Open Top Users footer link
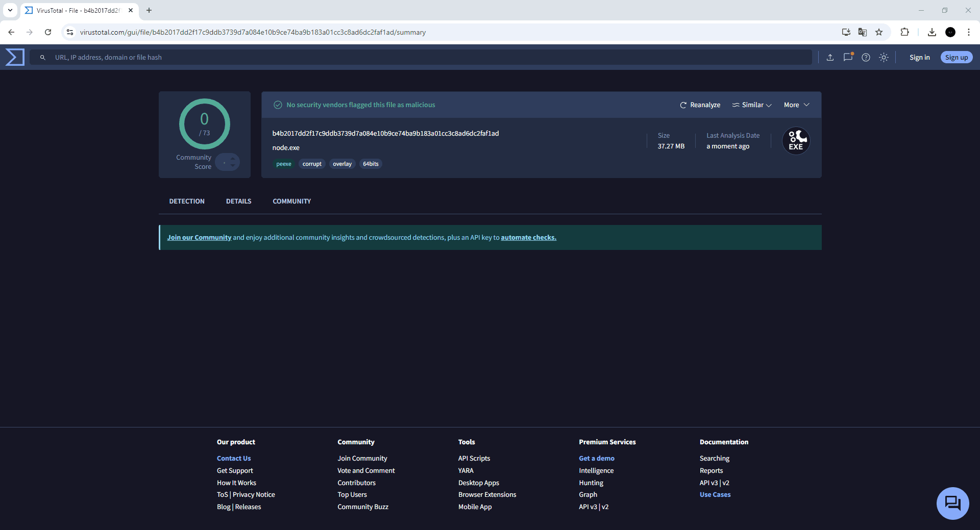Image resolution: width=980 pixels, height=530 pixels. point(352,495)
